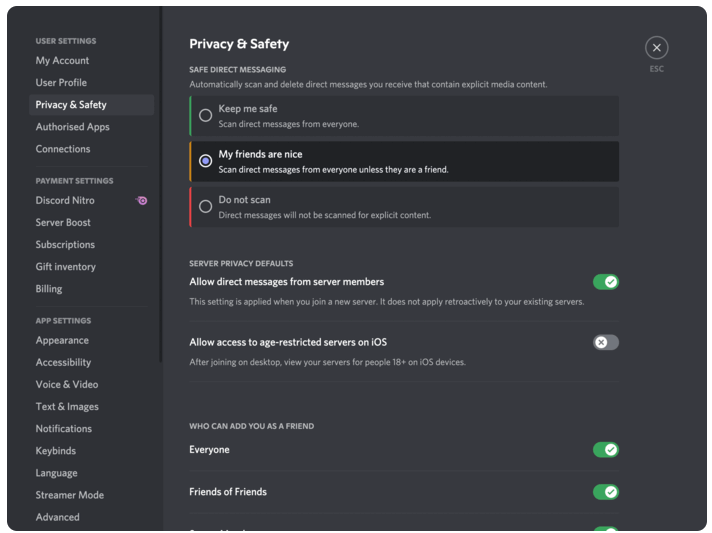This screenshot has width=712, height=533.
Task: Enable access to age-restricted servers on iOS
Action: pos(605,342)
